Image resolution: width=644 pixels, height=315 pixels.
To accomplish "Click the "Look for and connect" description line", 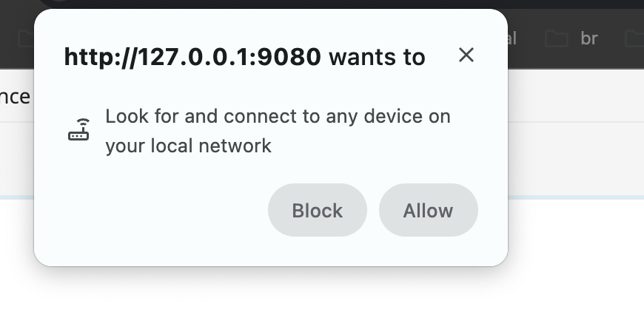I will pos(278,117).
